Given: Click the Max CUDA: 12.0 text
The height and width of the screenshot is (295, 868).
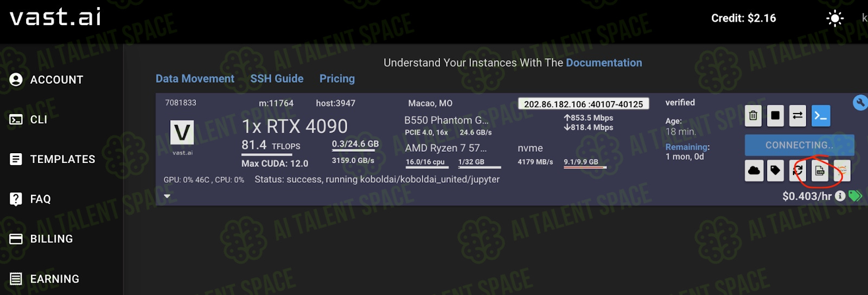Looking at the screenshot, I should 275,164.
